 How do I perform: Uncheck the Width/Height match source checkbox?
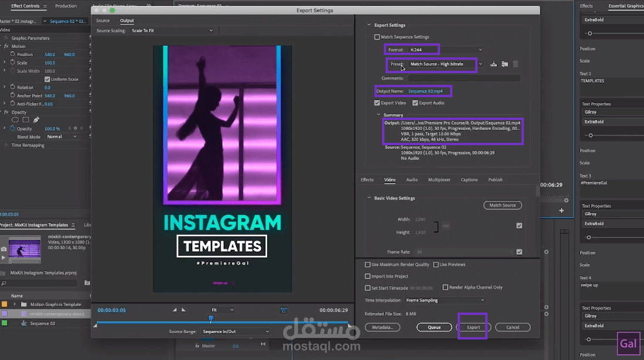519,226
